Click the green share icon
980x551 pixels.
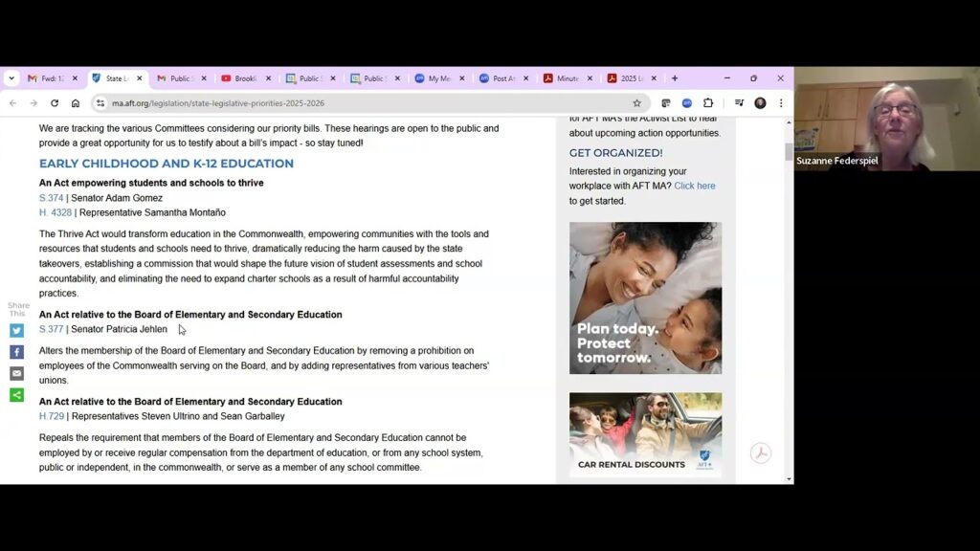pyautogui.click(x=16, y=395)
